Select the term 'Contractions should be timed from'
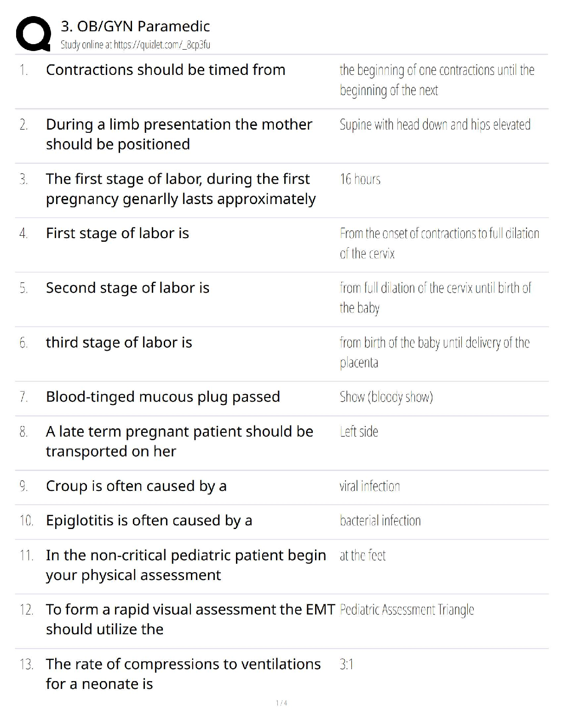 click(x=166, y=70)
